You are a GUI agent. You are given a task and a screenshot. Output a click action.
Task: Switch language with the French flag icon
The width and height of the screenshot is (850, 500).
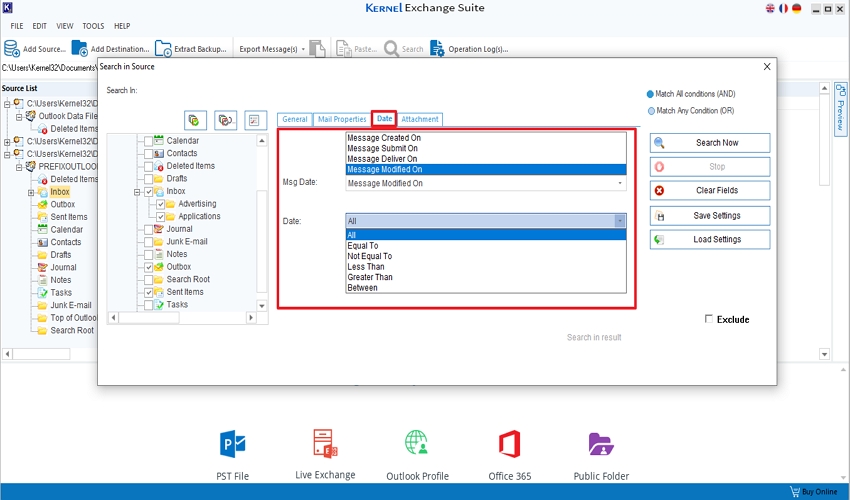[783, 8]
